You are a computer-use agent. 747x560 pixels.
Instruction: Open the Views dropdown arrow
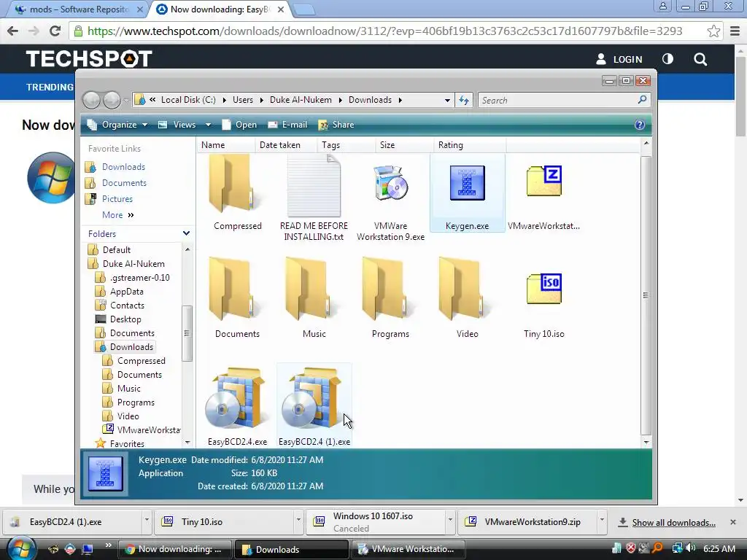point(208,125)
